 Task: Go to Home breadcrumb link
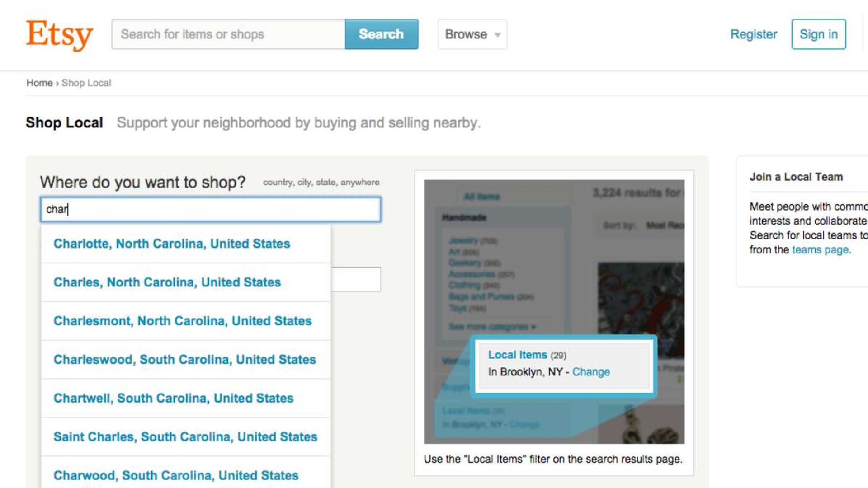(x=39, y=83)
